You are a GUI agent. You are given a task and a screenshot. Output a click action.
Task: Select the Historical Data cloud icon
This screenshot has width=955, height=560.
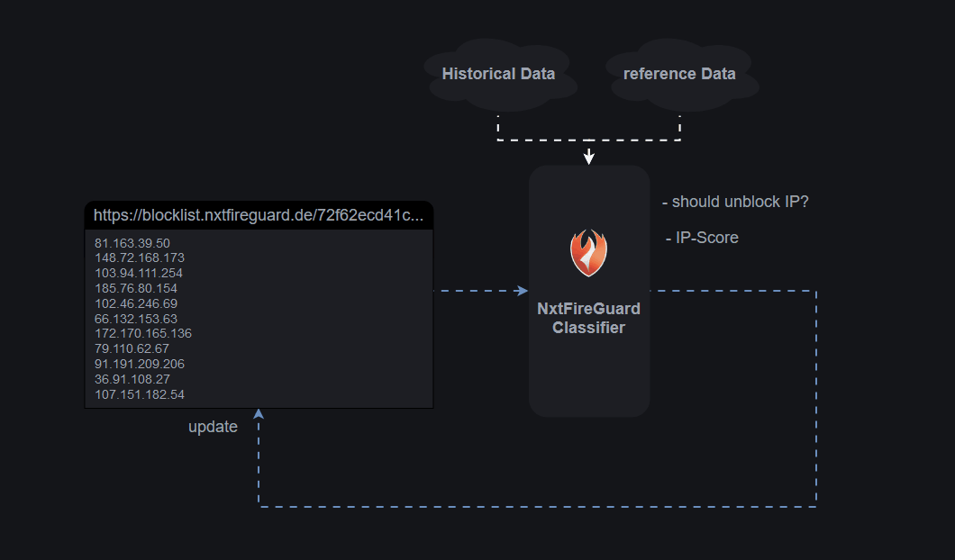(x=498, y=74)
